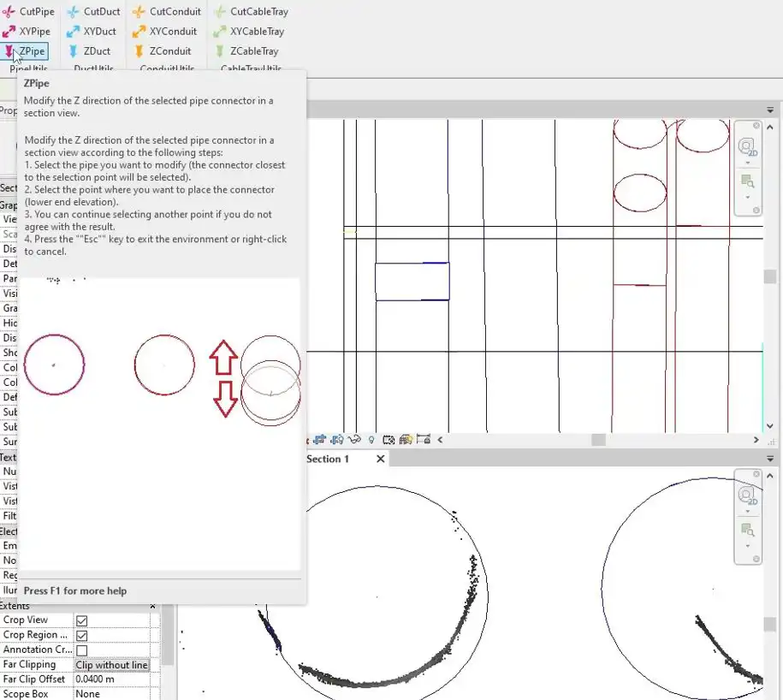Click Section 1 view vertical scroll up arrow
Screen dimensions: 783x700
(x=770, y=476)
